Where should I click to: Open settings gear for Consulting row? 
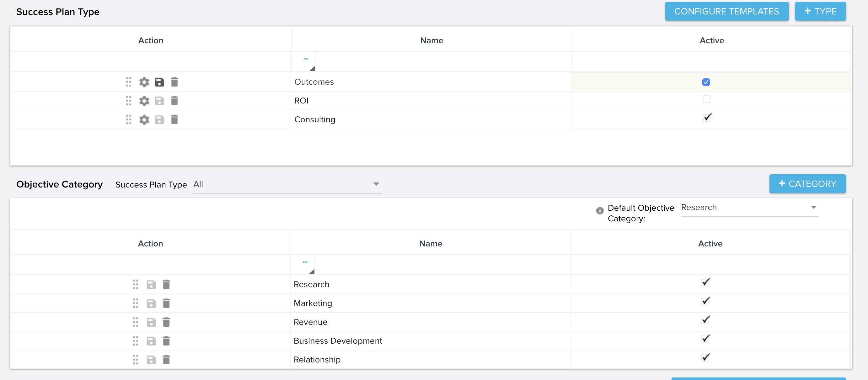144,119
